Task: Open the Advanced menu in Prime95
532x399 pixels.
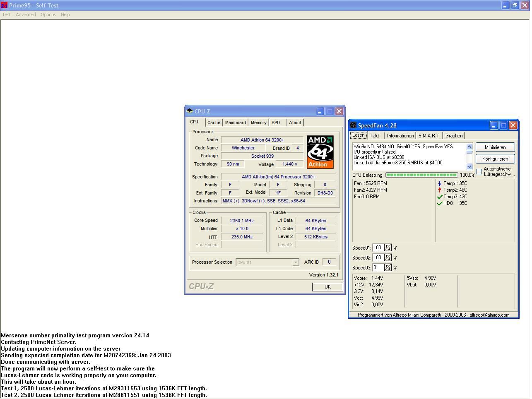Action: 26,14
